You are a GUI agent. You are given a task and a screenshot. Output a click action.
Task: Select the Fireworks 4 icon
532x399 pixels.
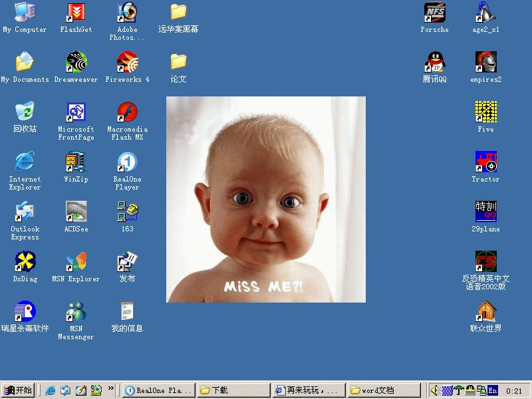[x=127, y=63]
